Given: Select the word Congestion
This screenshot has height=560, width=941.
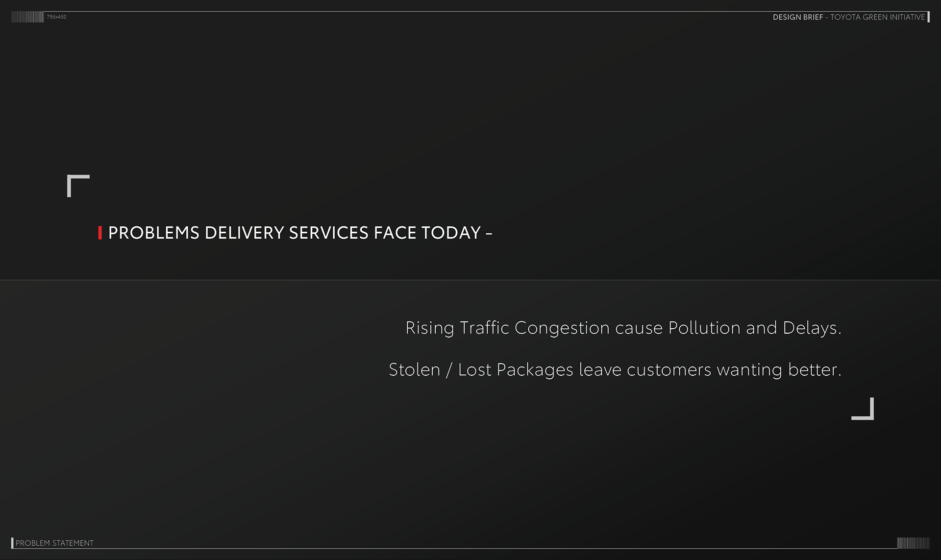Looking at the screenshot, I should coord(562,328).
